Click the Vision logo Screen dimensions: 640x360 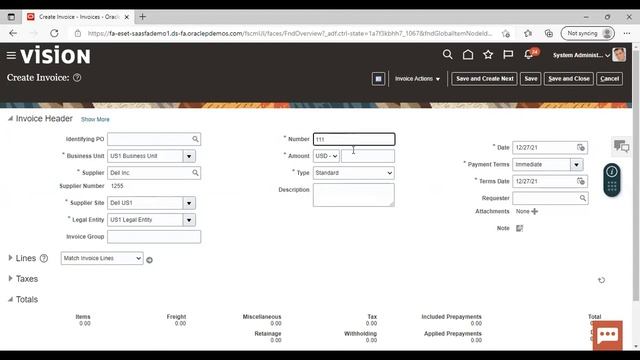coord(56,55)
